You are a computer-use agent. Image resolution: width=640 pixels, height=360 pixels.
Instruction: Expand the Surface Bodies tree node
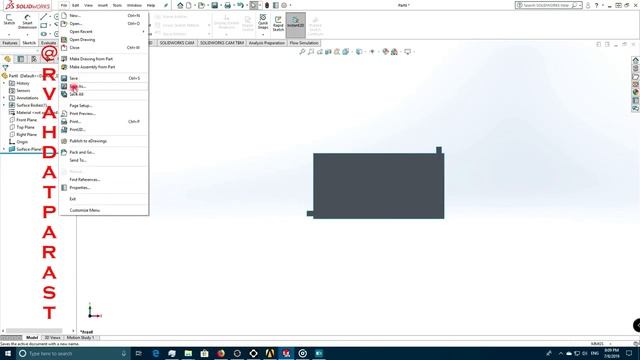pos(4,105)
